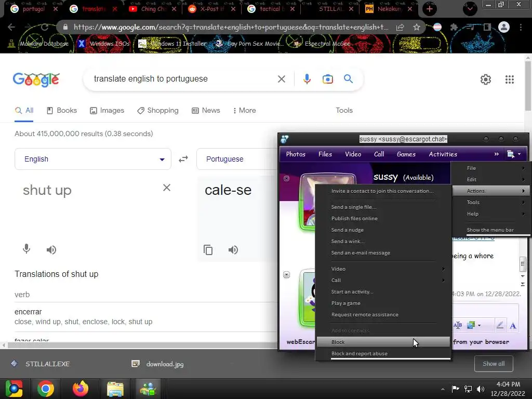Expand Video submenu in Actions menu
Image resolution: width=532 pixels, height=399 pixels.
pos(383,269)
